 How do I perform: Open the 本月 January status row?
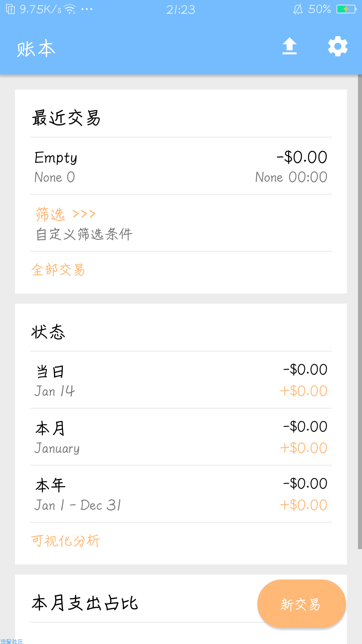(181, 437)
